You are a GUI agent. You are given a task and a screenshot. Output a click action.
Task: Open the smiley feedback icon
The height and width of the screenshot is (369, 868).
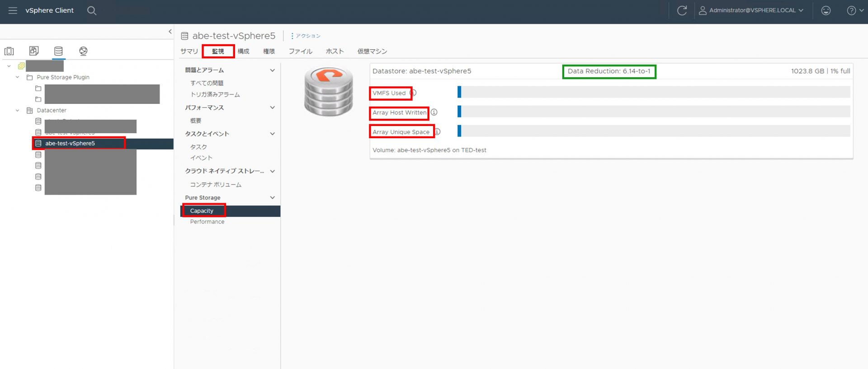coord(826,10)
